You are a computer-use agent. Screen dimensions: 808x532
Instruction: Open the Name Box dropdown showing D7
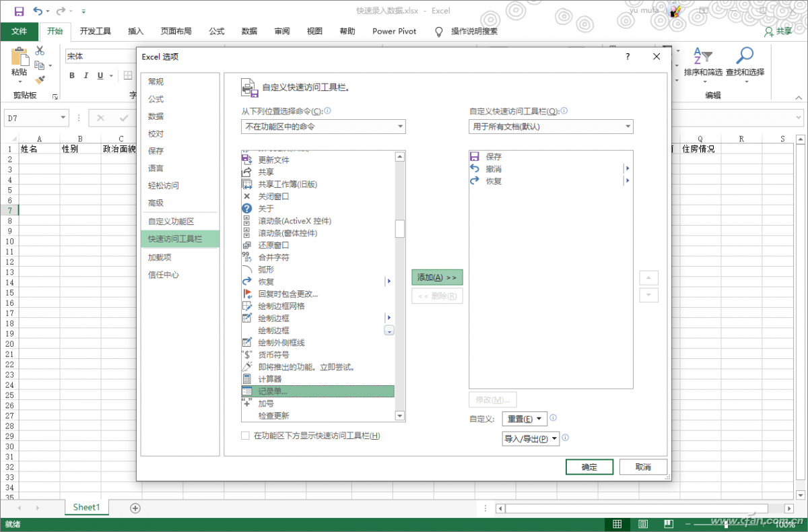pos(63,118)
